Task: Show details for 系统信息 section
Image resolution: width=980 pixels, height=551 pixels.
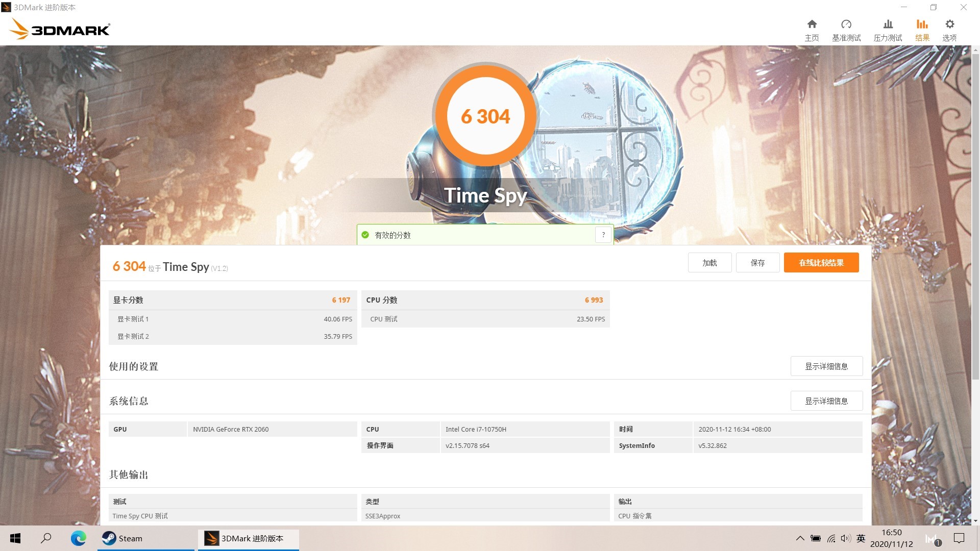Action: tap(826, 401)
